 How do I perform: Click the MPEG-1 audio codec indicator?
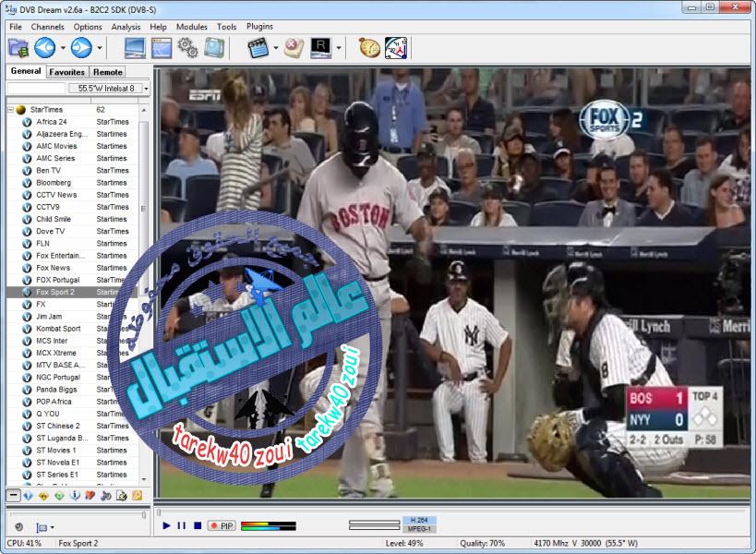coord(419,529)
